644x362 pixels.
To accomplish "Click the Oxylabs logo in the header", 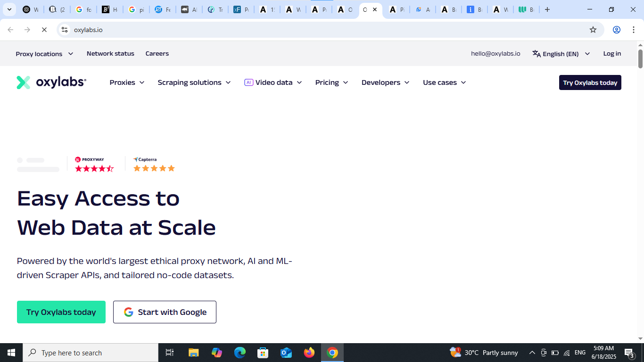I will pyautogui.click(x=51, y=82).
